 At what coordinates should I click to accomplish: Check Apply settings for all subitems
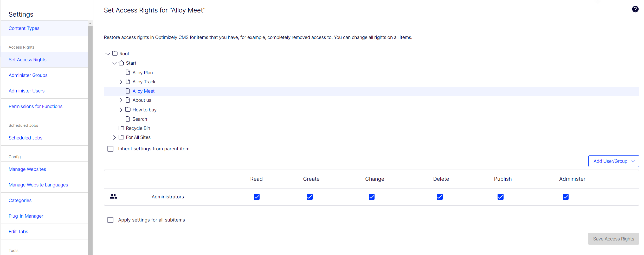click(x=111, y=220)
